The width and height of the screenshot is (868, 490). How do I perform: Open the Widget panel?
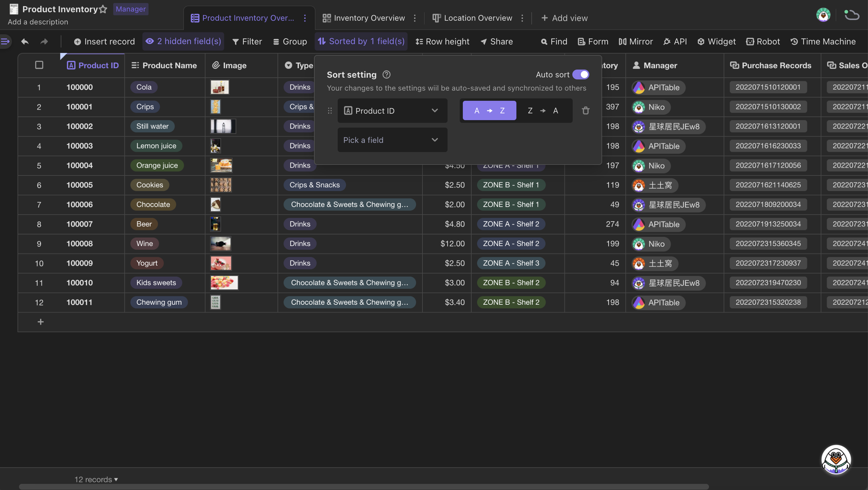coord(716,41)
